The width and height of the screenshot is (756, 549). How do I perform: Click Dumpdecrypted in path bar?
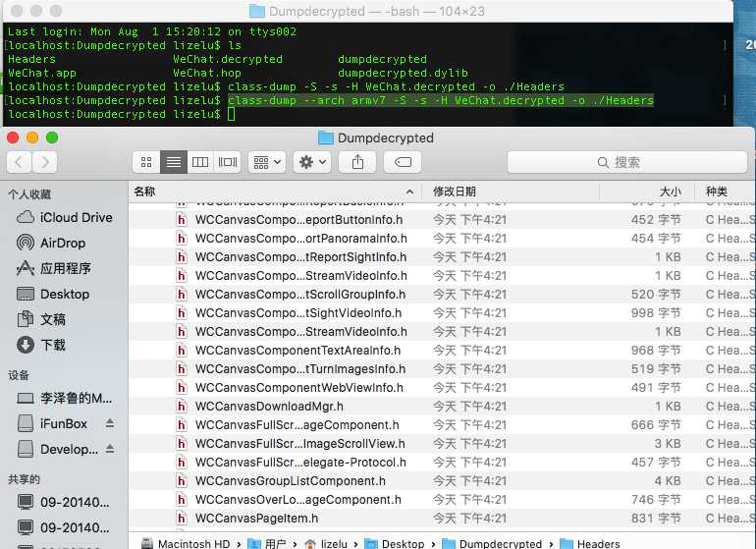[x=492, y=544]
